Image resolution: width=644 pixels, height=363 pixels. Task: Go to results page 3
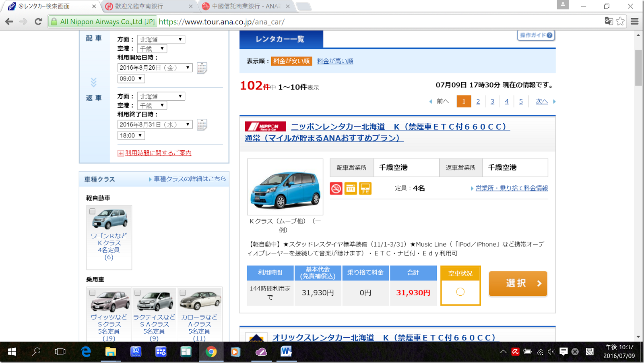point(492,102)
